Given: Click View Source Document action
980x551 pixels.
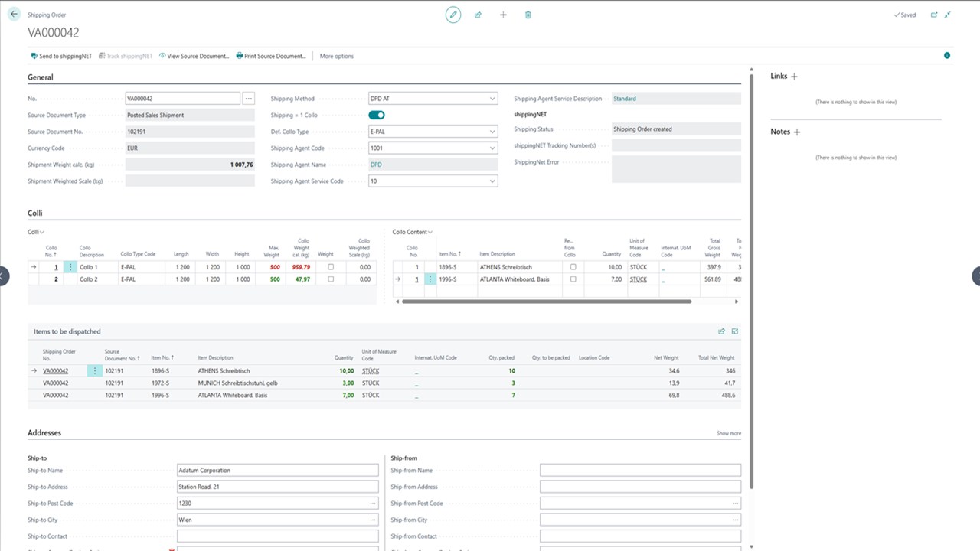Looking at the screenshot, I should (x=194, y=56).
